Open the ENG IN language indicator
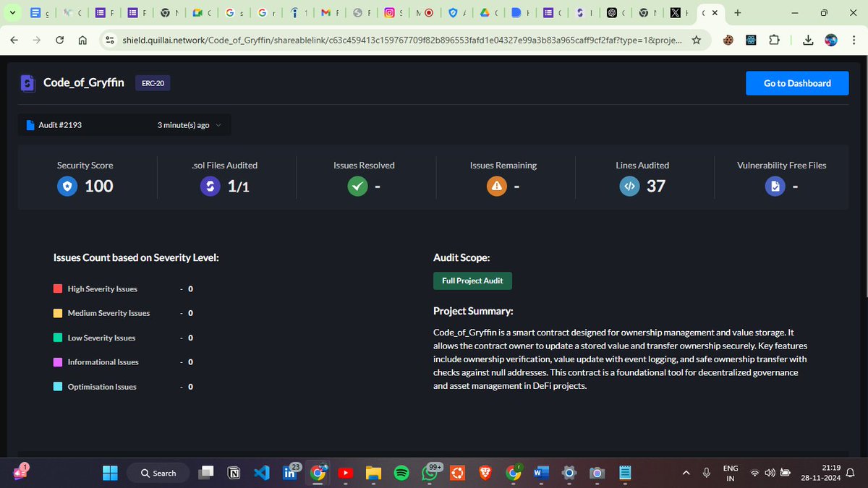This screenshot has height=488, width=868. (x=731, y=473)
